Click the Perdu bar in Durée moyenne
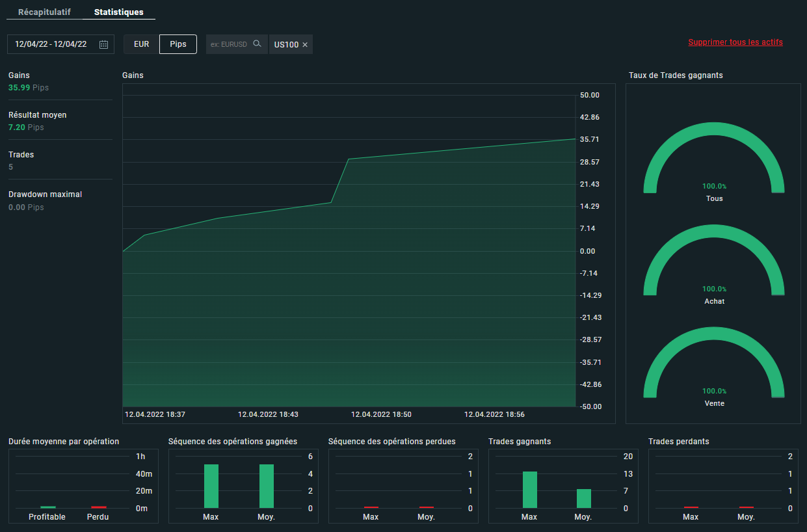Viewport: 807px width, 532px height. pyautogui.click(x=98, y=507)
